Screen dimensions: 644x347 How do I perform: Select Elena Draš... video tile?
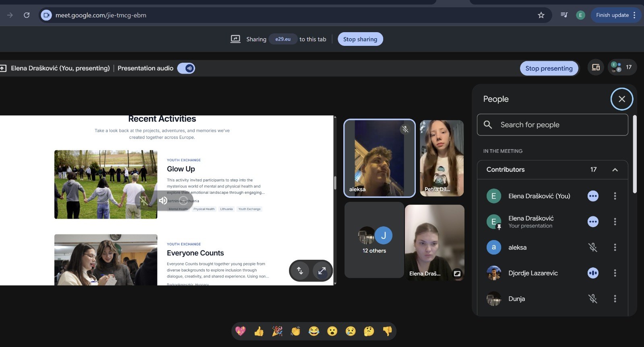(435, 242)
